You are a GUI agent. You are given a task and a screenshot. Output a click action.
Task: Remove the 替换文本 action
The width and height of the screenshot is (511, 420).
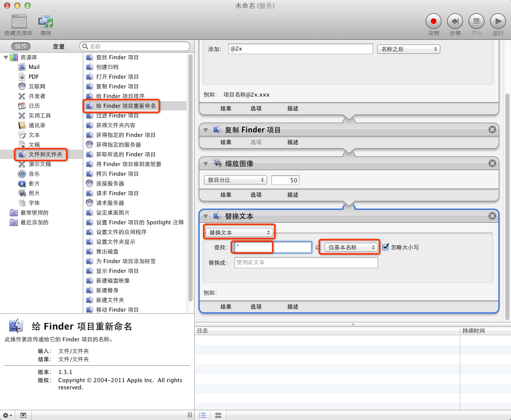492,216
